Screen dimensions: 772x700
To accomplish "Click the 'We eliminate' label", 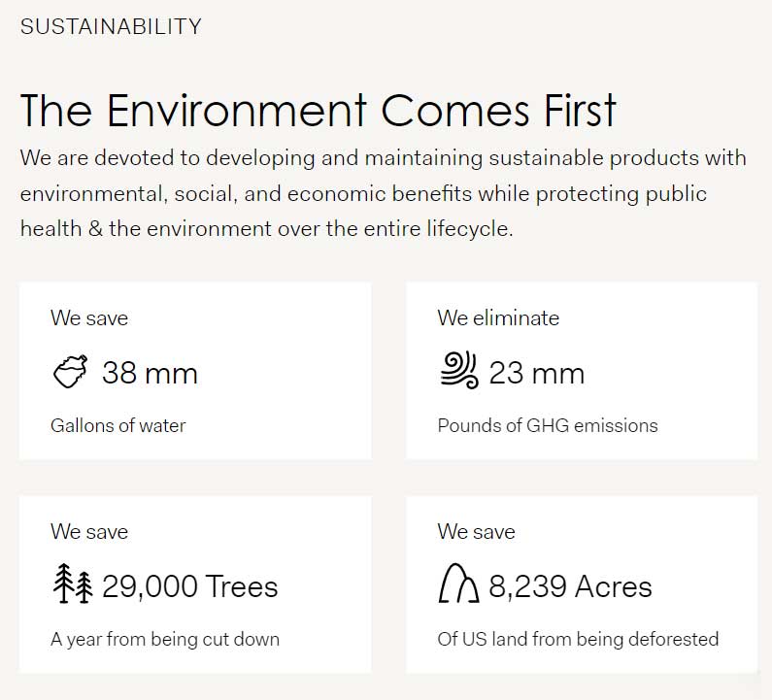I will point(498,317).
